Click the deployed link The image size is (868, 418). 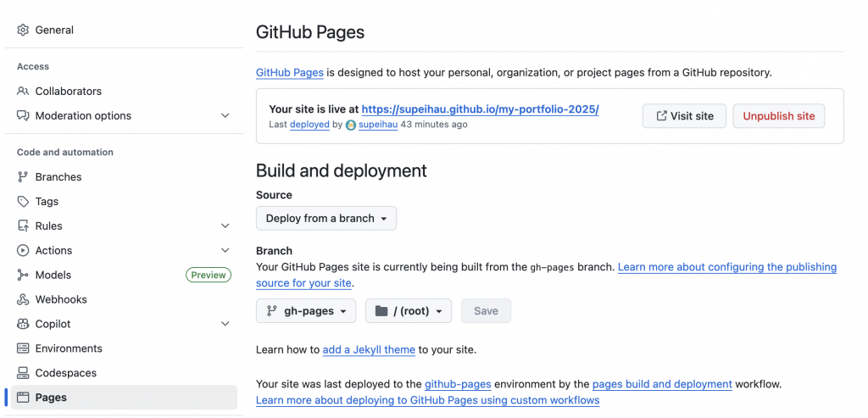point(309,125)
